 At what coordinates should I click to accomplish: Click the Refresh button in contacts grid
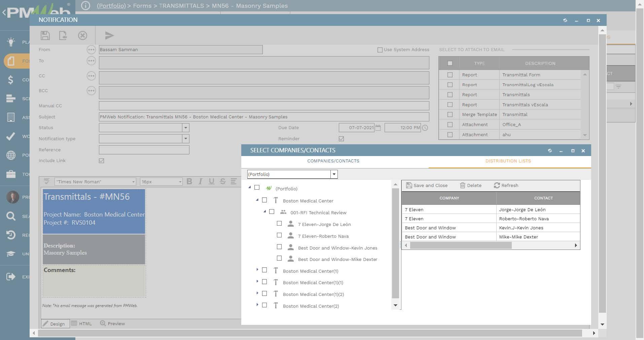pyautogui.click(x=506, y=185)
